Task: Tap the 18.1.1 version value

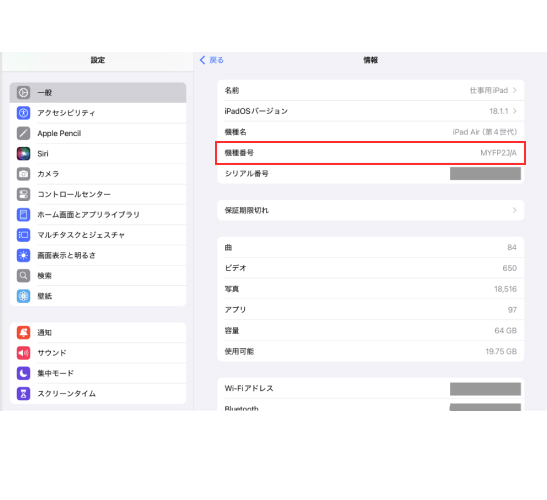Action: tap(499, 111)
